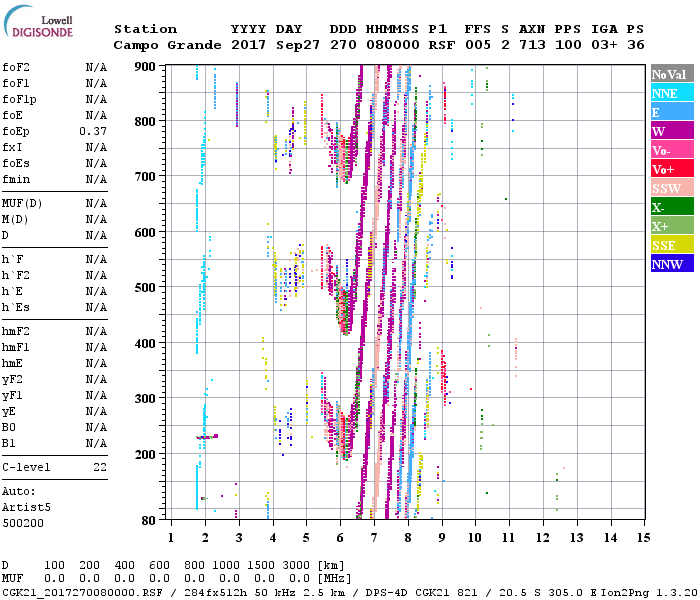Click the MUF(D) parameter label
Image resolution: width=700 pixels, height=600 pixels.
pyautogui.click(x=21, y=203)
